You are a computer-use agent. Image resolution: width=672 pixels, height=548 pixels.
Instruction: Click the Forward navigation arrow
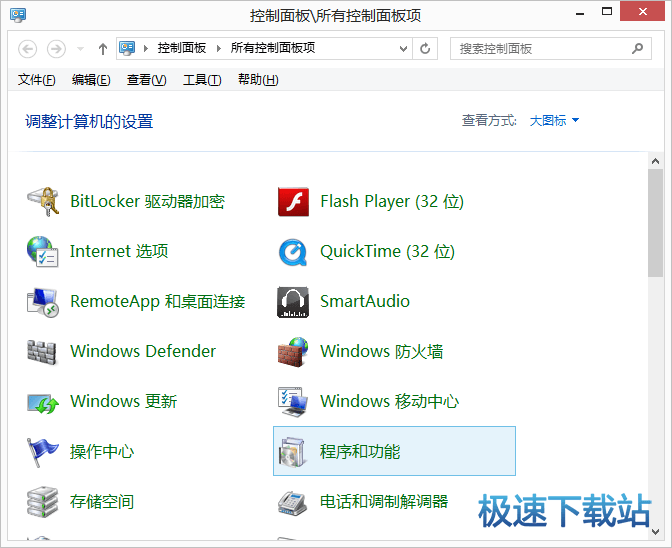coord(56,49)
